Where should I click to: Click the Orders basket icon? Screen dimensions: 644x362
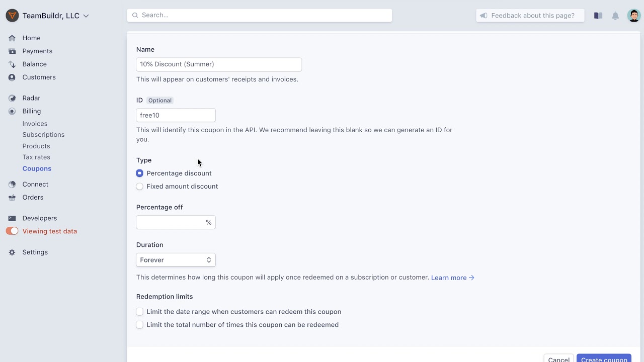pos(12,198)
